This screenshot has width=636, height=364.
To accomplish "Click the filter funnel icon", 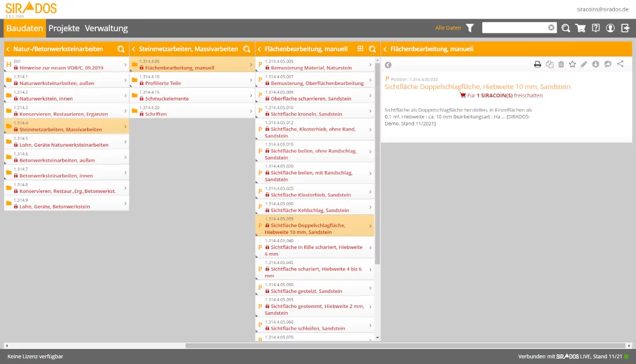I will pyautogui.click(x=470, y=28).
